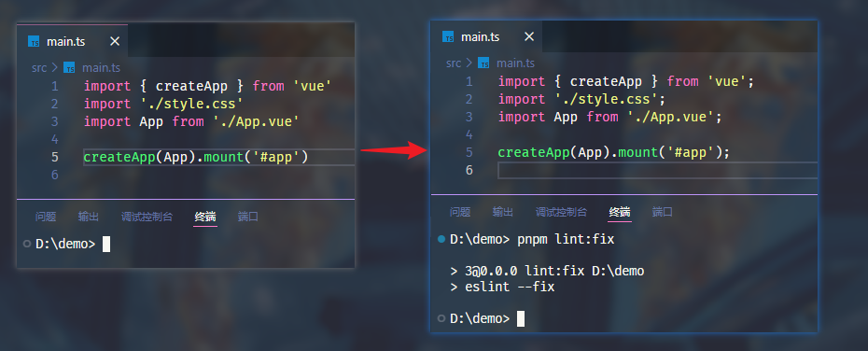
Task: Click line number 5 in left editor
Action: pos(55,157)
